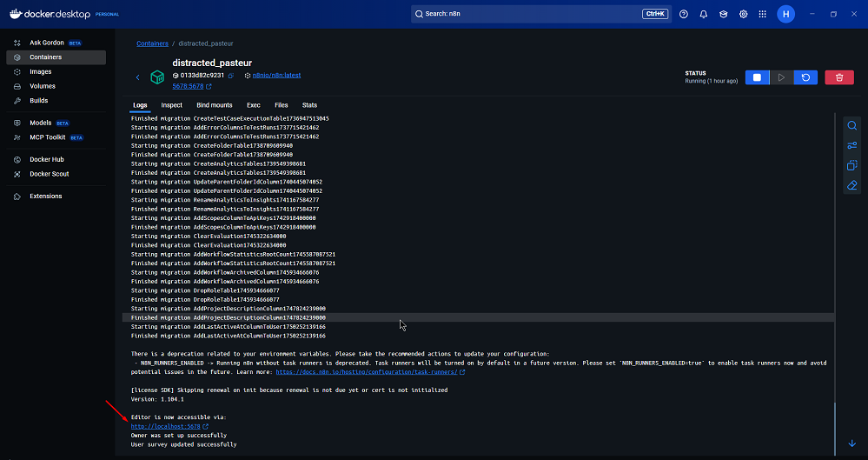Screen dimensions: 868x460
Task: Select 'Finished migration AddLastActiveAtColumnToUser1750252139166' line
Action: pyautogui.click(x=228, y=336)
